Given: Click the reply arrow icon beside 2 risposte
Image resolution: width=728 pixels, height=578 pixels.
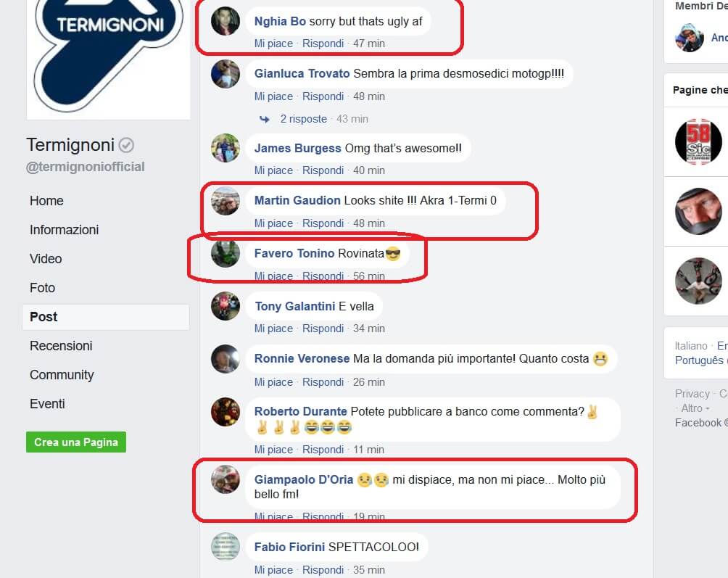Looking at the screenshot, I should (265, 120).
